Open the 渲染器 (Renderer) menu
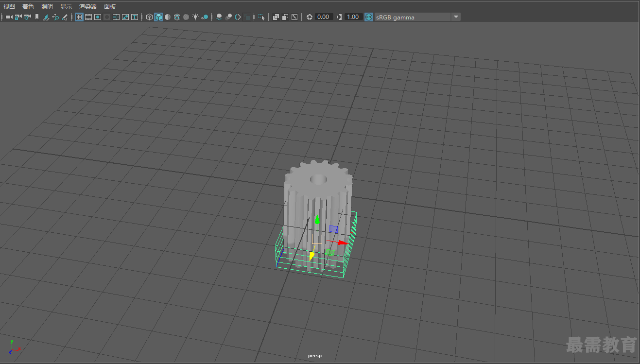 point(88,7)
